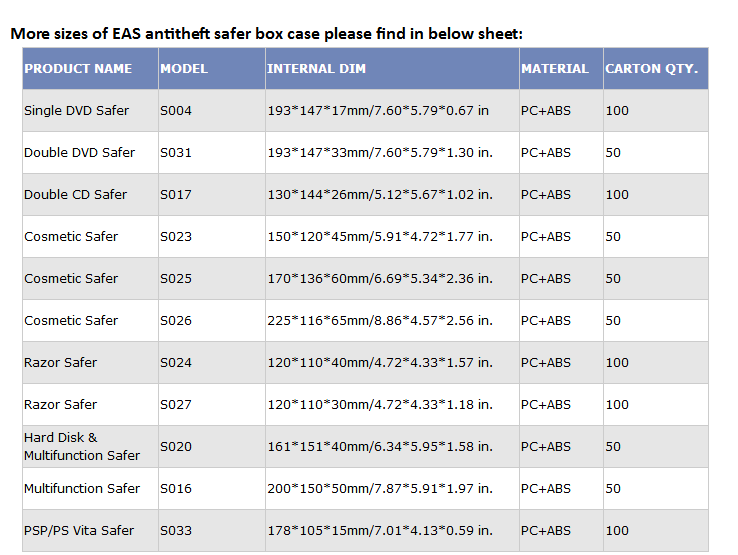Viewport: 738px width, 555px height.
Task: Click the PRODUCT NAME column header
Action: 90,68
